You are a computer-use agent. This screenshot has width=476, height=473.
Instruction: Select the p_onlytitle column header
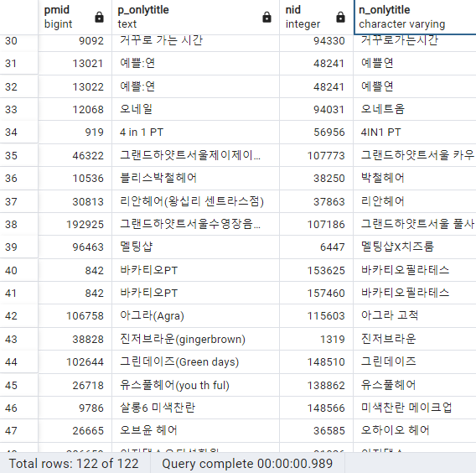coord(195,17)
